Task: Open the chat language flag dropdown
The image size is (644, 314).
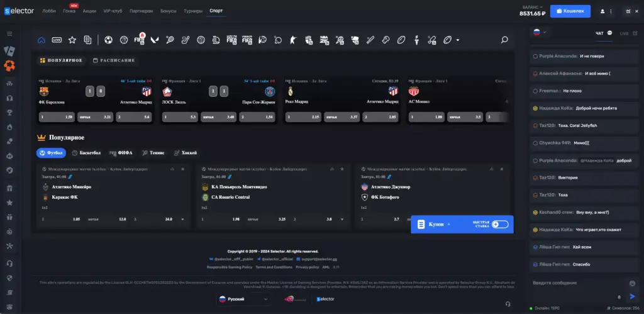Action: click(540, 33)
